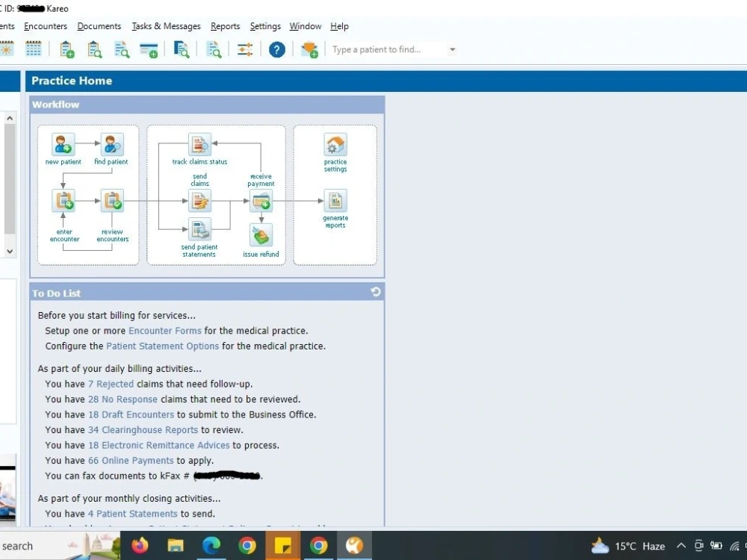Viewport: 747px width, 560px height.
Task: Open the Kareo app taskbar icon
Action: (x=354, y=545)
